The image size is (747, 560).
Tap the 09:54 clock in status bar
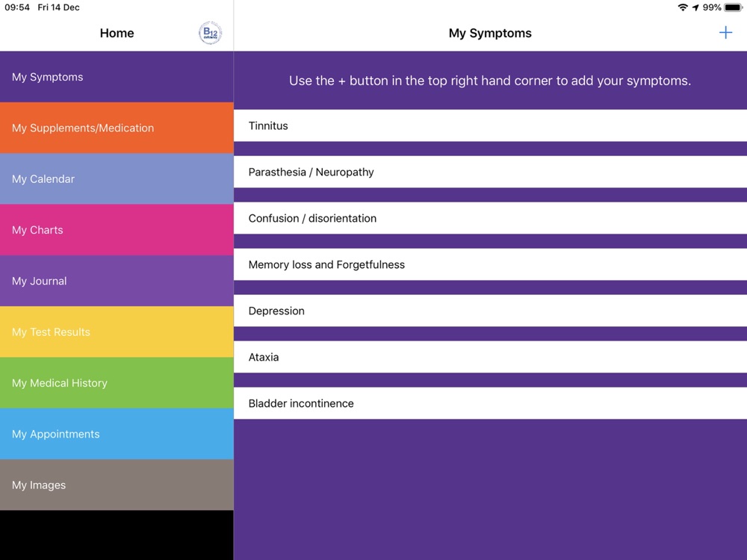[17, 7]
